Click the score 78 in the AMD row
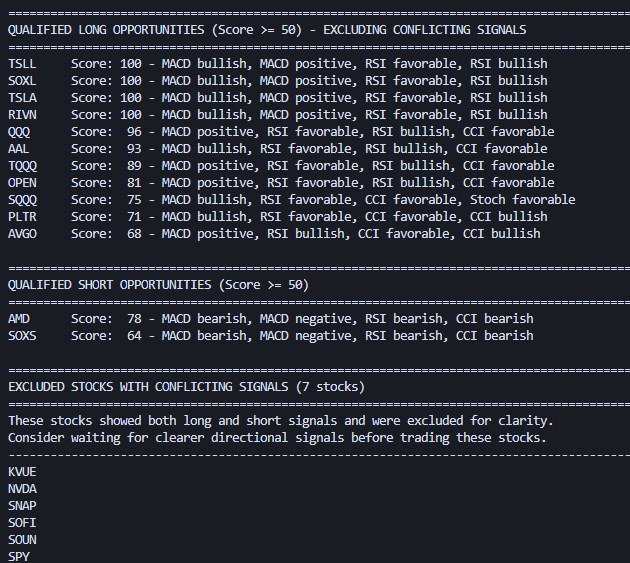 pos(134,319)
